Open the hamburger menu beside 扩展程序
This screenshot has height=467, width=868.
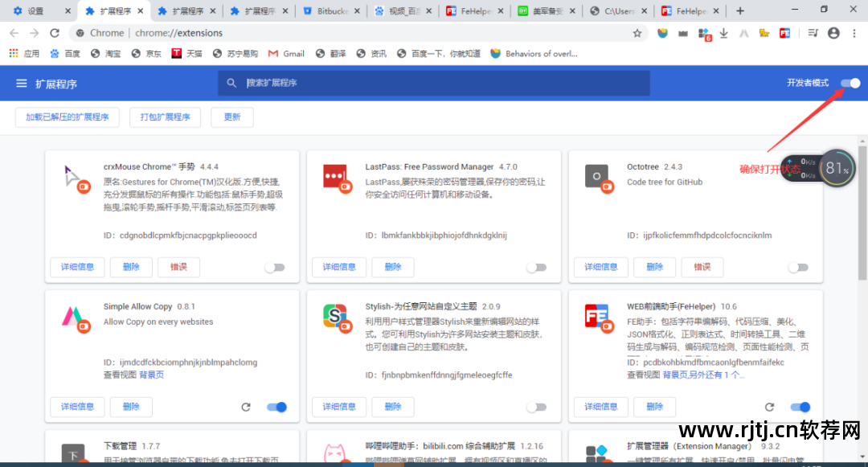click(21, 84)
